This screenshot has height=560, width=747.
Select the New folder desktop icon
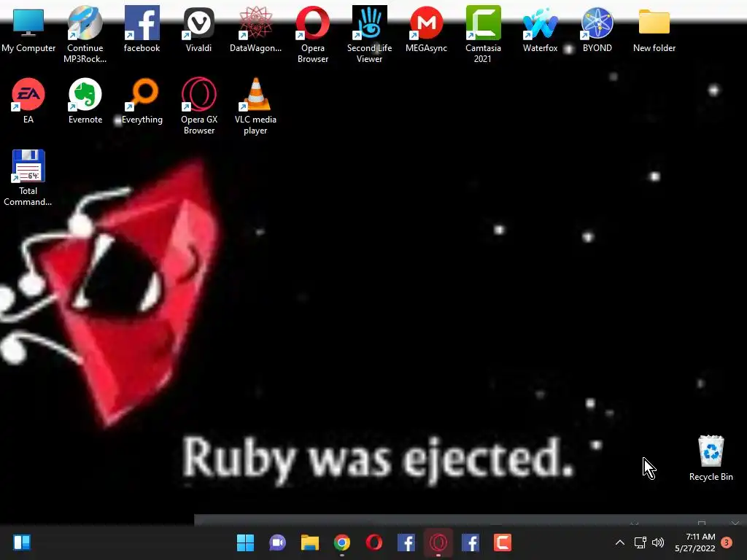pyautogui.click(x=654, y=30)
